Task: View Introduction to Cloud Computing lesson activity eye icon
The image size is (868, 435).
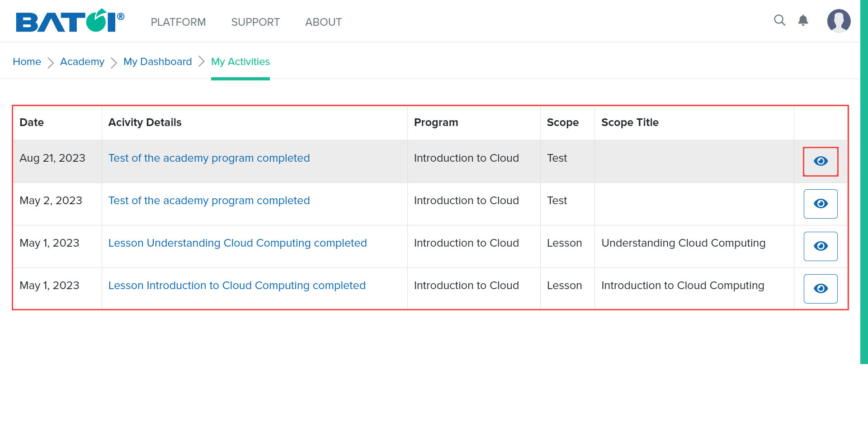Action: pos(821,289)
